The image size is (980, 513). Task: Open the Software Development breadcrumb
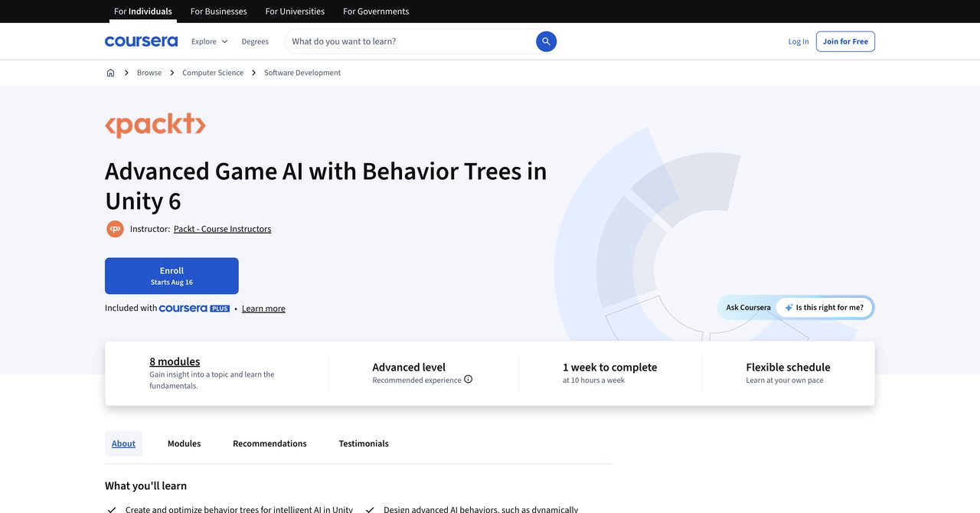[x=302, y=73]
